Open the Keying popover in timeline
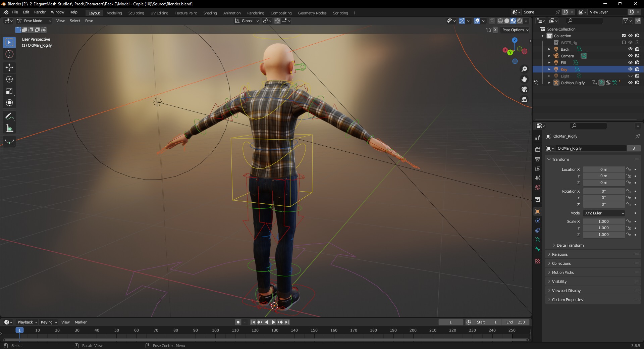Screen dimensions: 644x349 (x=49, y=322)
